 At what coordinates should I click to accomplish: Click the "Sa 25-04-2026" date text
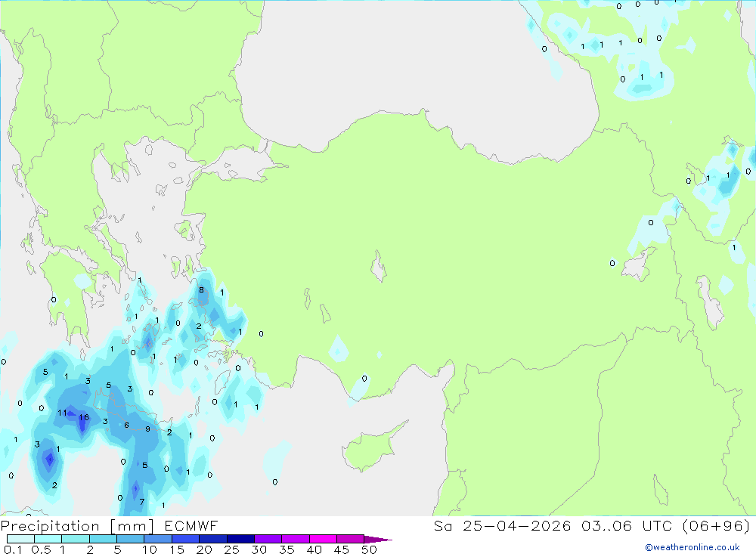pyautogui.click(x=502, y=525)
